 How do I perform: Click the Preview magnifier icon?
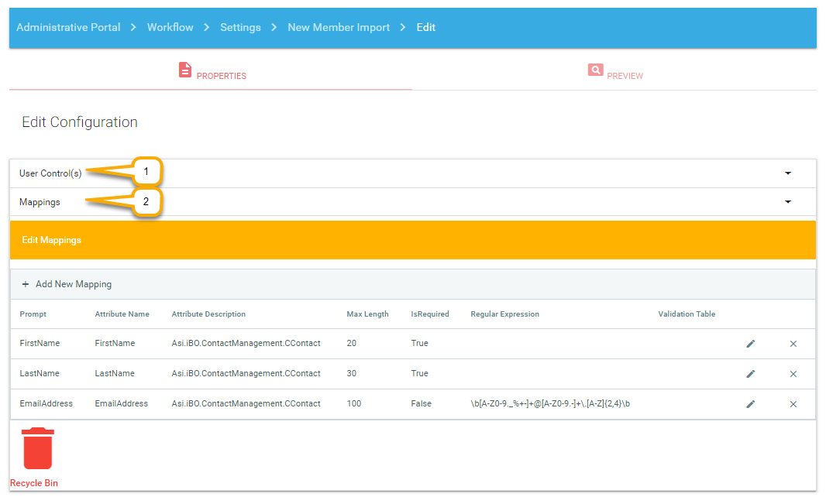(595, 70)
